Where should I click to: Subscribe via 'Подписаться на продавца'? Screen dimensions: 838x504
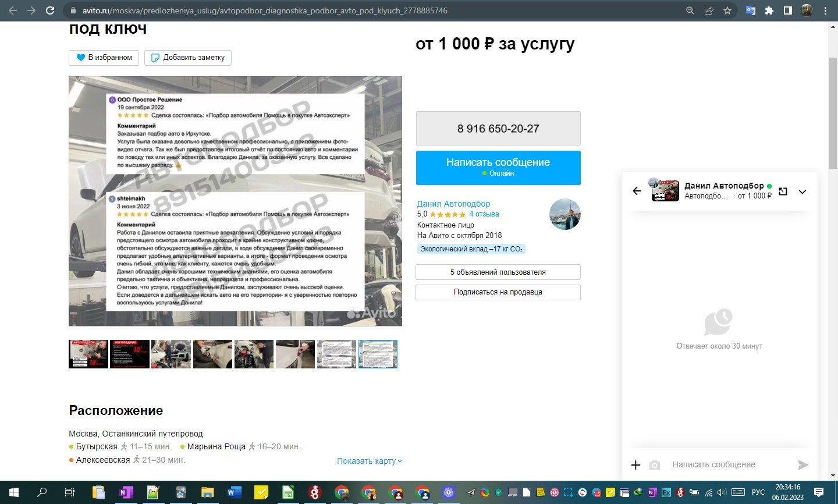click(498, 292)
